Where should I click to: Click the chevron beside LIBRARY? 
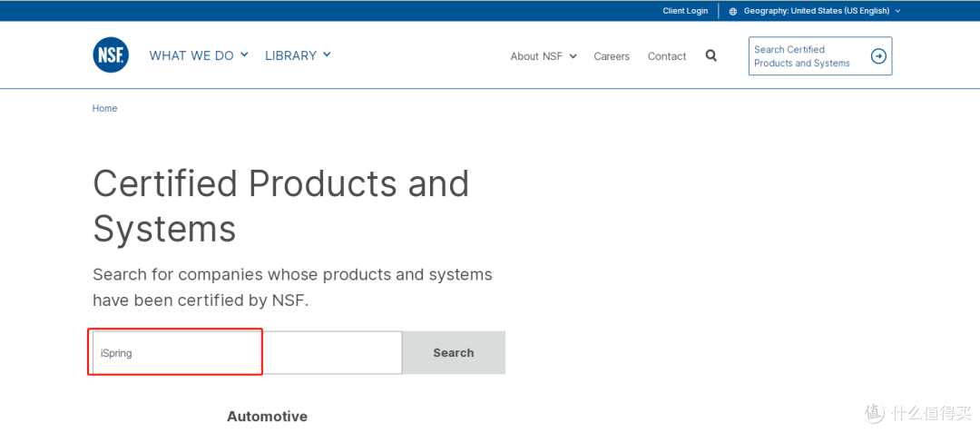pyautogui.click(x=327, y=55)
